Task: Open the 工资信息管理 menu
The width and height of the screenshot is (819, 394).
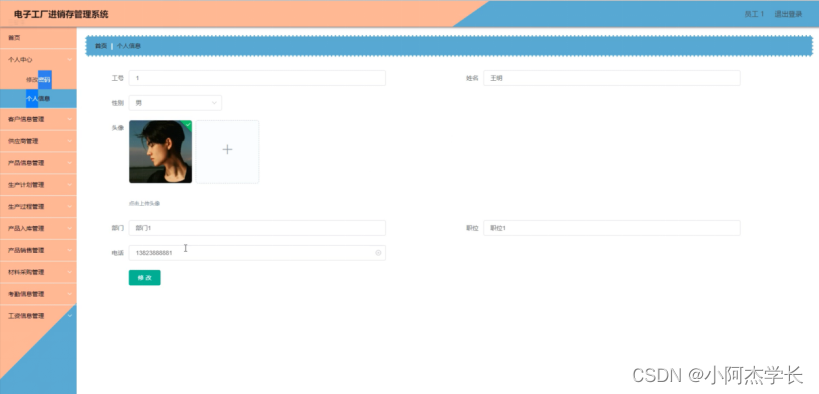Action: (x=38, y=316)
